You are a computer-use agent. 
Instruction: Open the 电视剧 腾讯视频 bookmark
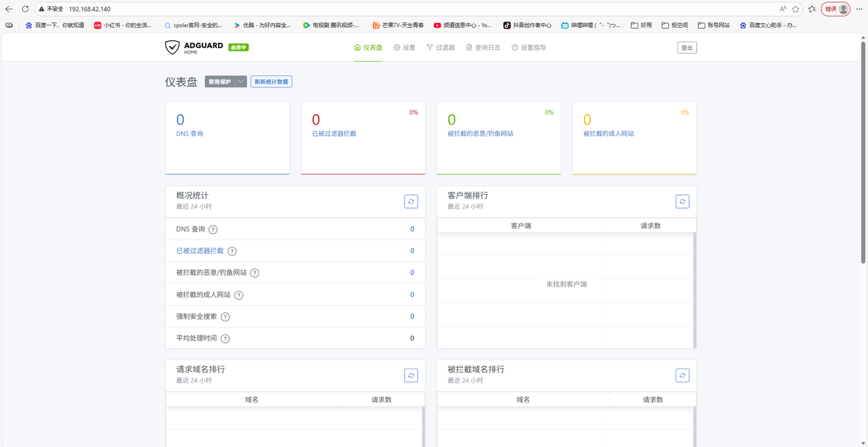coord(331,25)
